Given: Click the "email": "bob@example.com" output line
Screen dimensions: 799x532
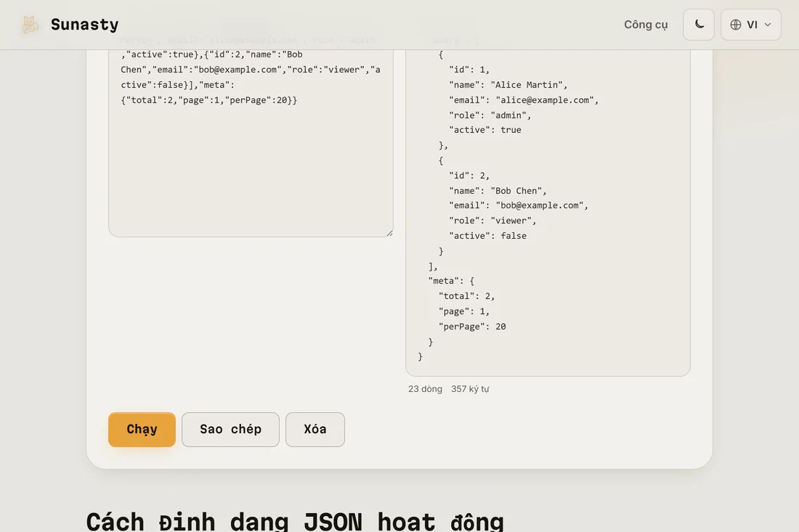Looking at the screenshot, I should 518,205.
